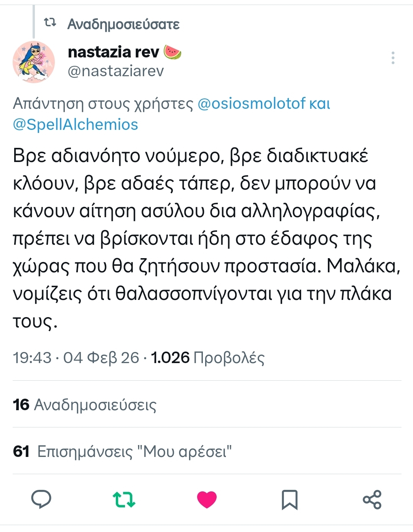Viewport: 413px width, 532px height.
Task: Open the three-dot more options menu
Action: point(393,58)
